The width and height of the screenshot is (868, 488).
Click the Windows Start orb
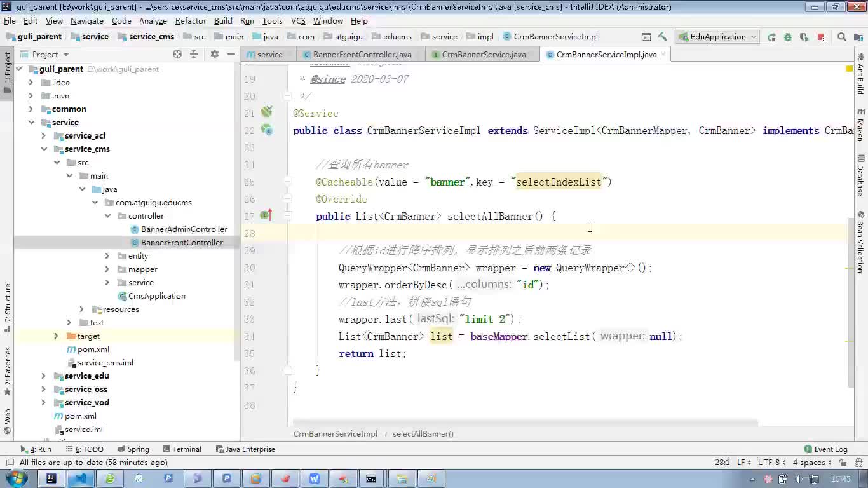[15, 478]
